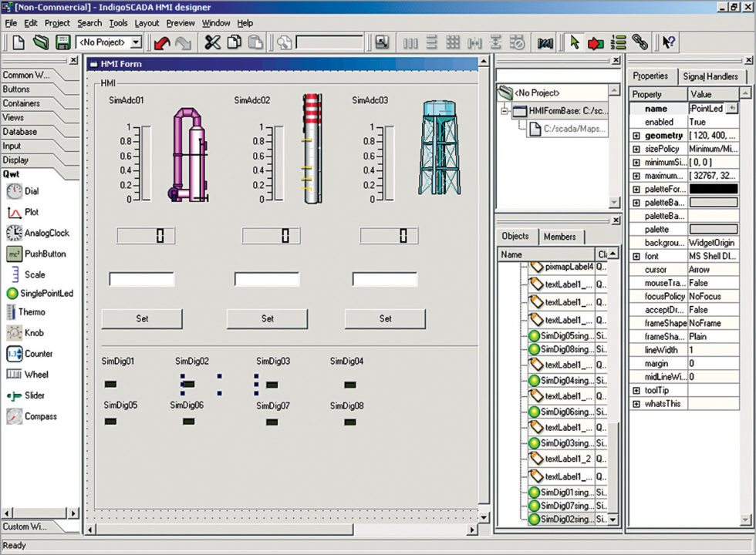Image resolution: width=756 pixels, height=555 pixels.
Task: Switch to the Signal Handlers tab
Action: [x=710, y=76]
